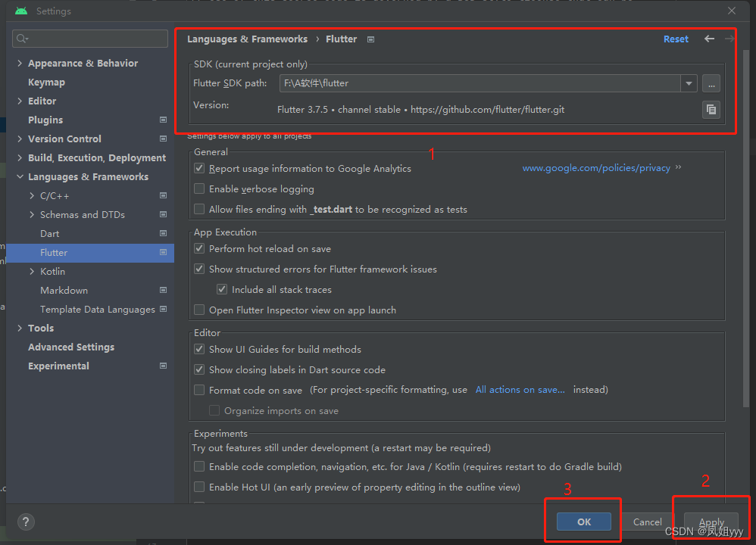
Task: Click the double chevron after privacy link
Action: (679, 167)
